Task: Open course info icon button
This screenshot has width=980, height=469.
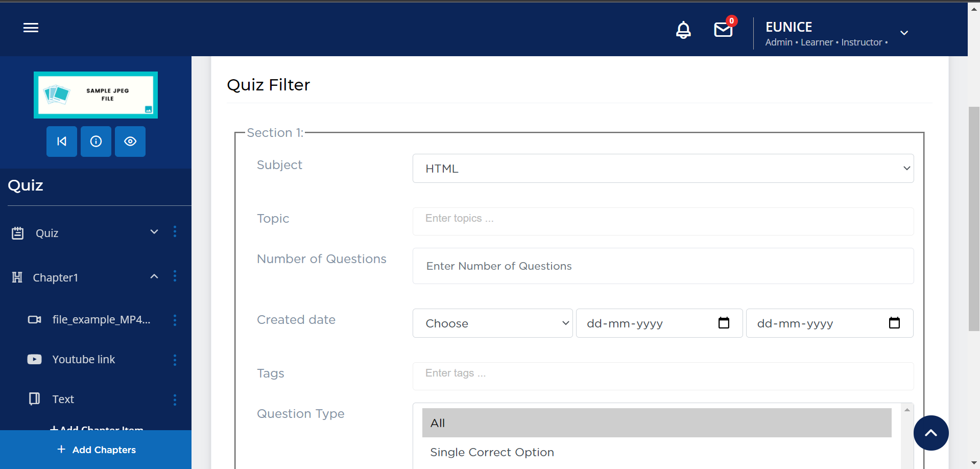Action: tap(96, 142)
